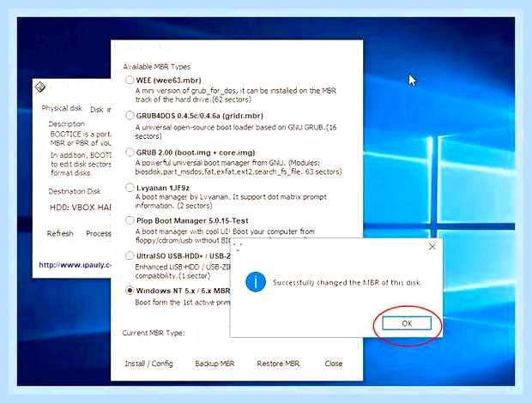This screenshot has width=532, height=403.
Task: Select GRUB 2.00 (boot.img + core.img) option
Action: pos(130,152)
